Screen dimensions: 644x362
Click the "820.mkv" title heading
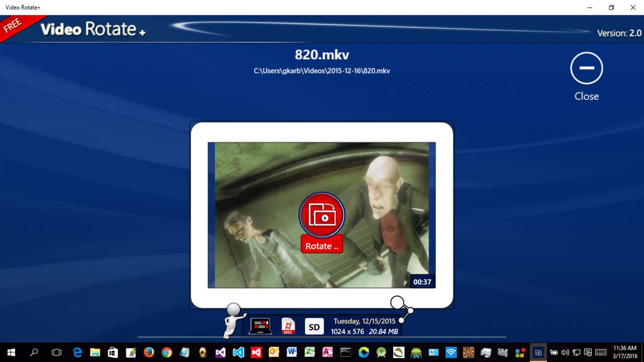[322, 55]
